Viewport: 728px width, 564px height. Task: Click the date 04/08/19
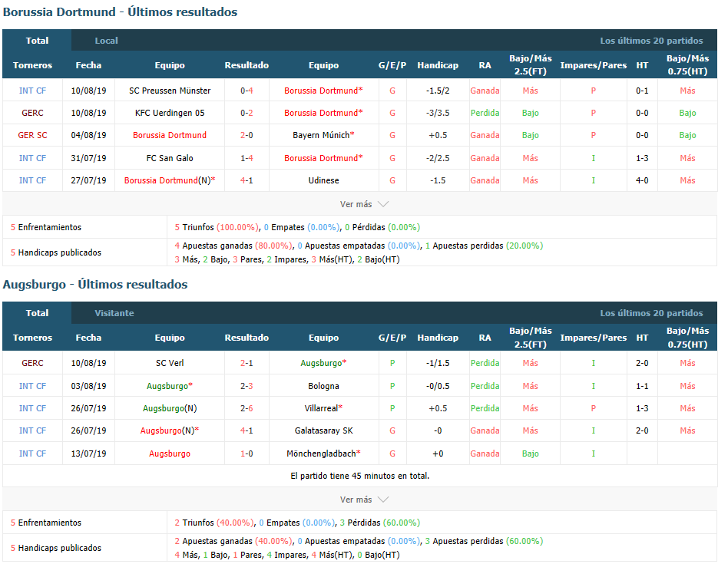88,135
